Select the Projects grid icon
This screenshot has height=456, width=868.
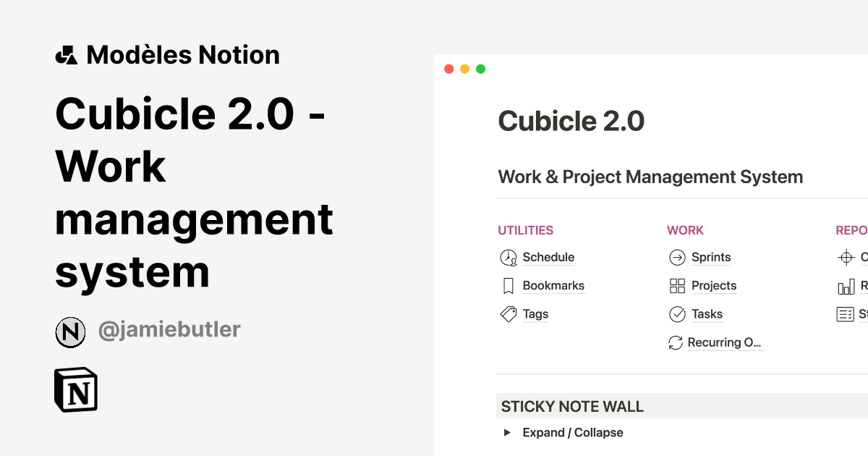(677, 285)
